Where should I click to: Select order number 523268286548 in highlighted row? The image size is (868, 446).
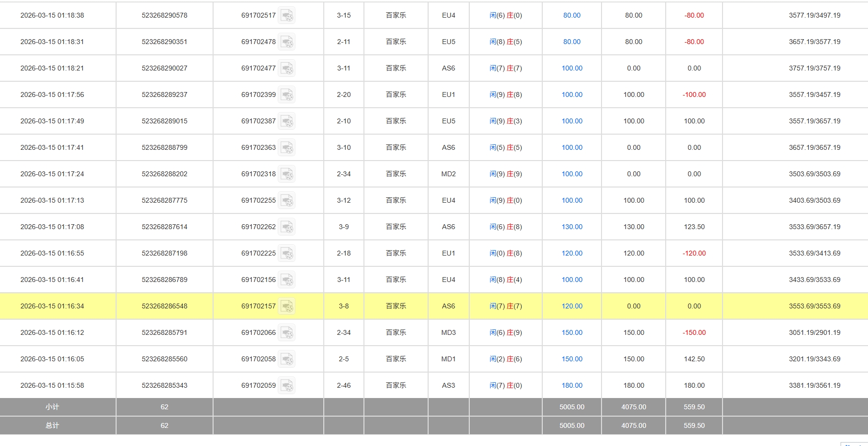click(165, 306)
